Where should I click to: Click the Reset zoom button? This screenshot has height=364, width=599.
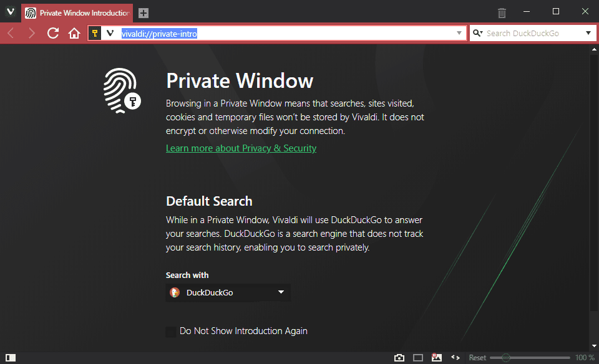[x=477, y=358]
